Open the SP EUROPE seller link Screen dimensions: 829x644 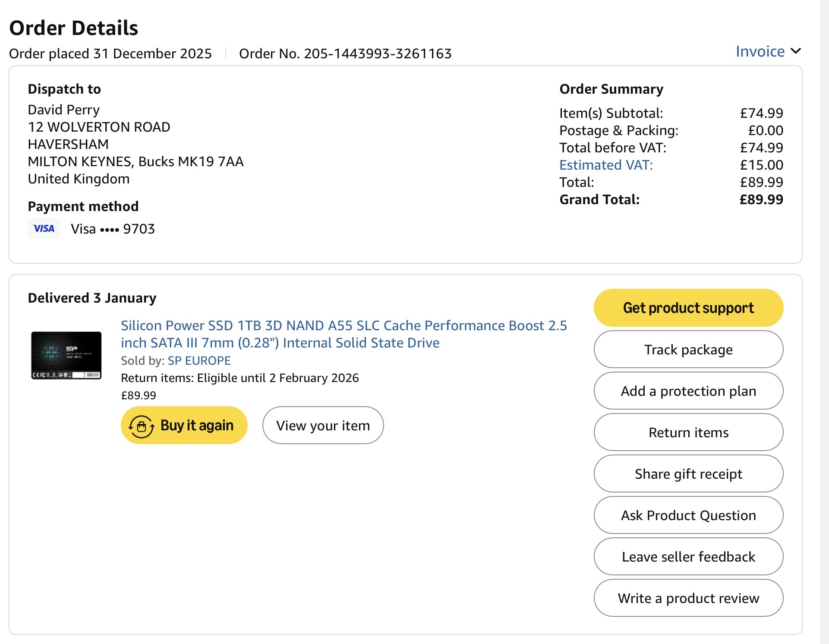tap(199, 360)
